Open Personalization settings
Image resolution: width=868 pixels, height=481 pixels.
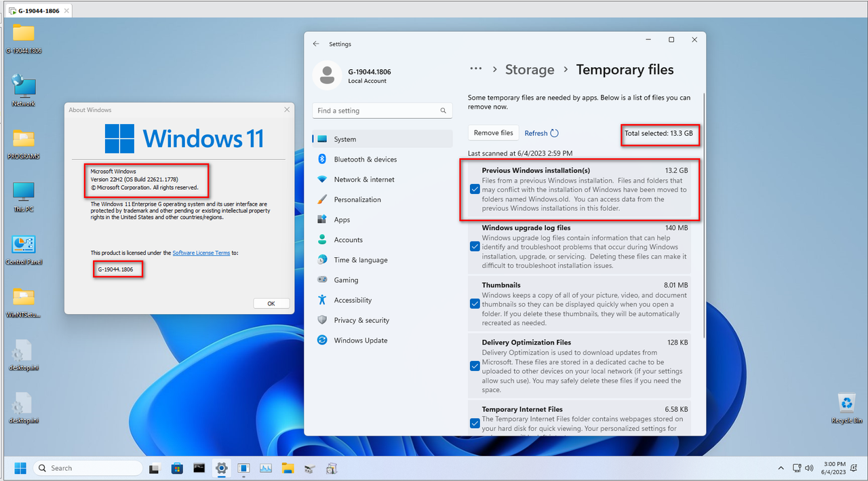point(382,199)
